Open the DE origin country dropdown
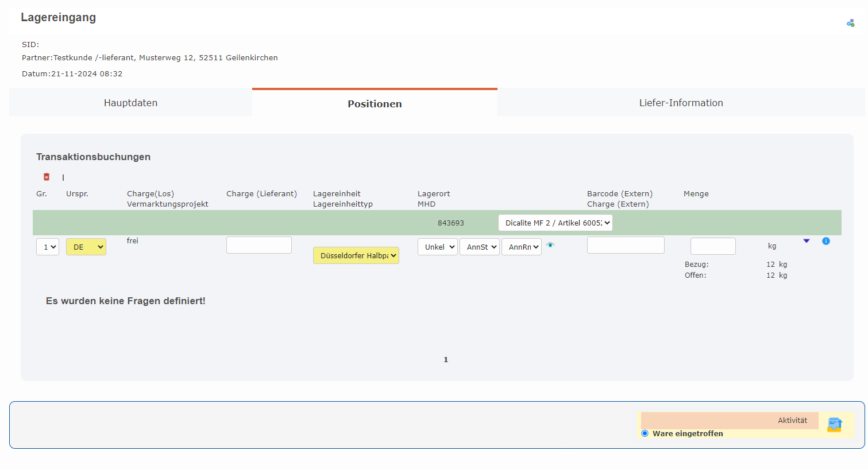868x470 pixels. (x=86, y=247)
